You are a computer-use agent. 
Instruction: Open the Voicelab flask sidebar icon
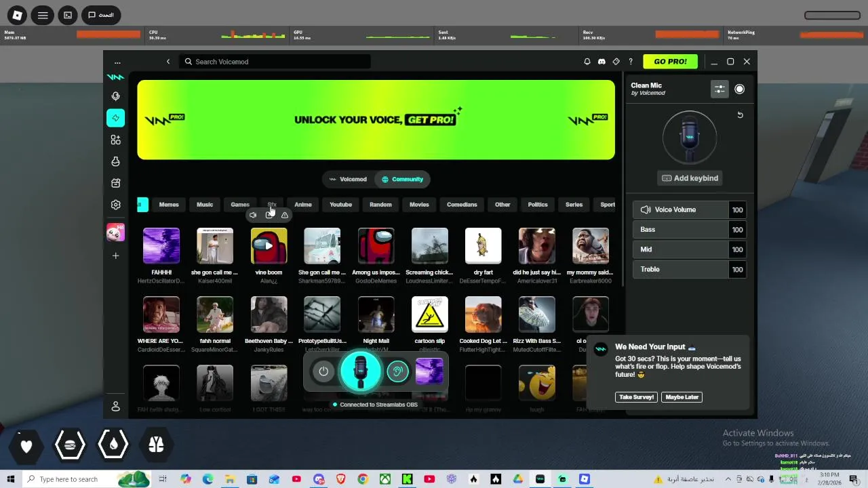coord(116,161)
